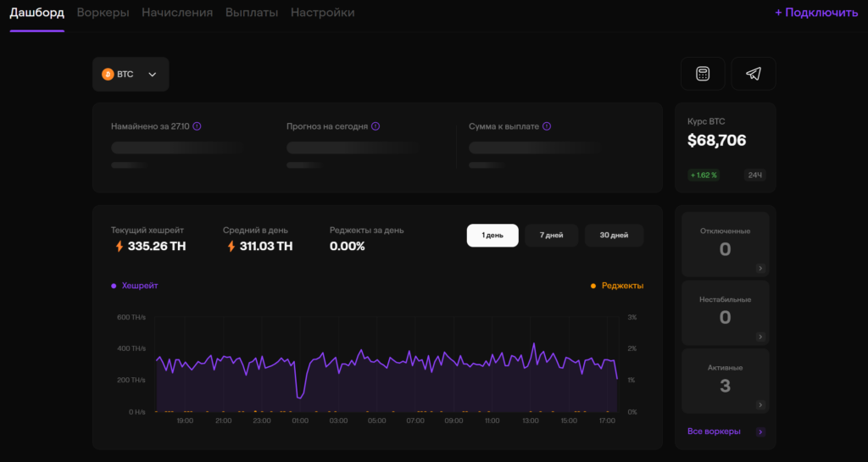
Task: Click info icon next to Намайнено за 27.10
Action: click(x=197, y=126)
